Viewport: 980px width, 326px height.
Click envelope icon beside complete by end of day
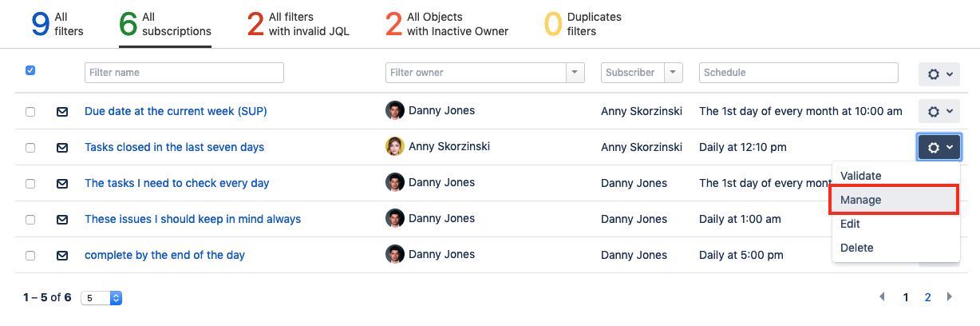(62, 256)
